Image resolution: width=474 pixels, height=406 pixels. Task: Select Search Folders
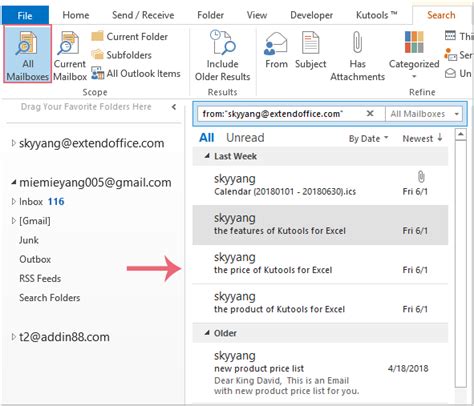pos(50,298)
